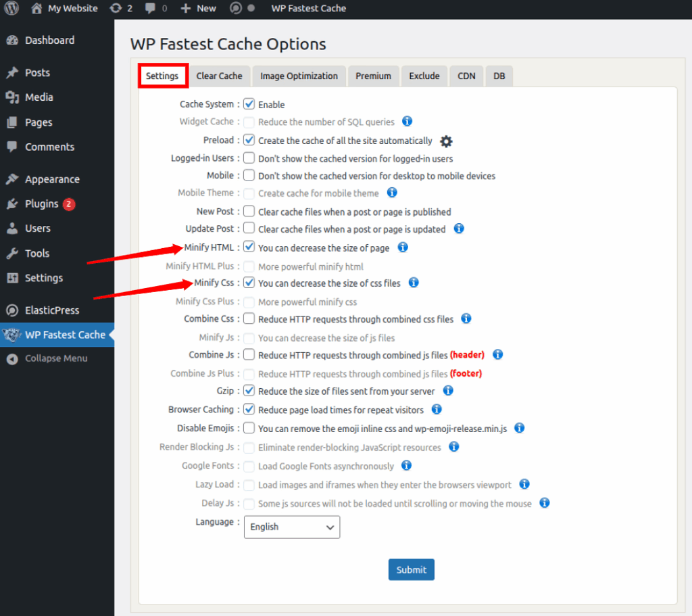This screenshot has width=692, height=616.
Task: Open the comments bubble in the top bar
Action: tap(150, 8)
